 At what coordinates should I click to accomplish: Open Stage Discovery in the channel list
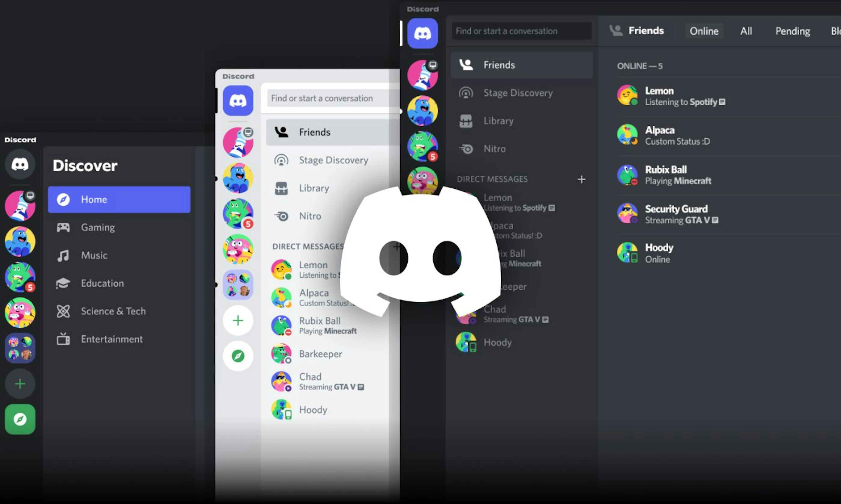click(x=518, y=93)
